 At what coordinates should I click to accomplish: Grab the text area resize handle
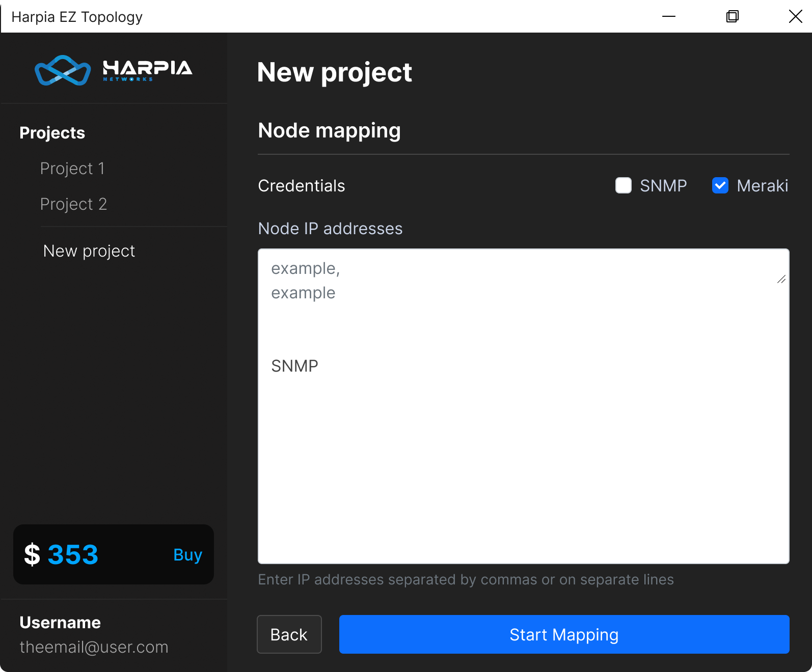coord(781,279)
